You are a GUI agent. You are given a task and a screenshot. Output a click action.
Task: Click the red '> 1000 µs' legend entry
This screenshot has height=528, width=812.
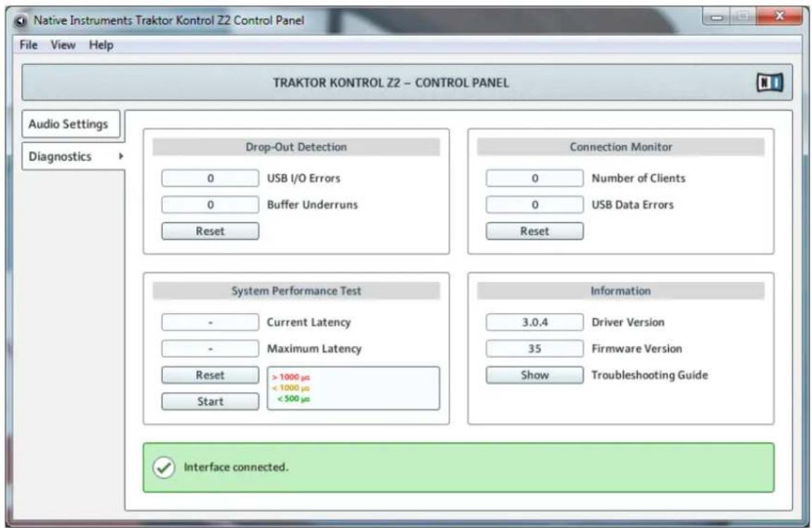291,377
